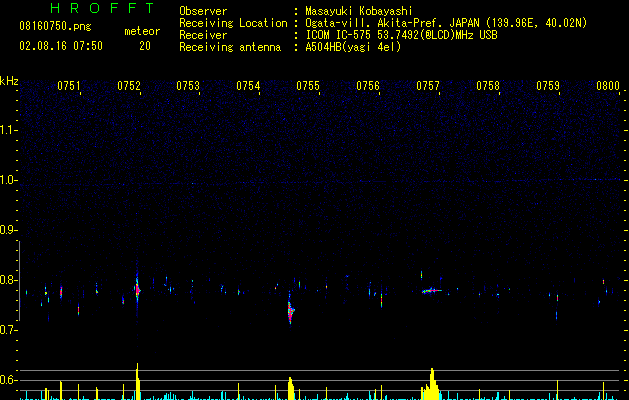Click the tall yellow power peak at 0752

tap(138, 381)
